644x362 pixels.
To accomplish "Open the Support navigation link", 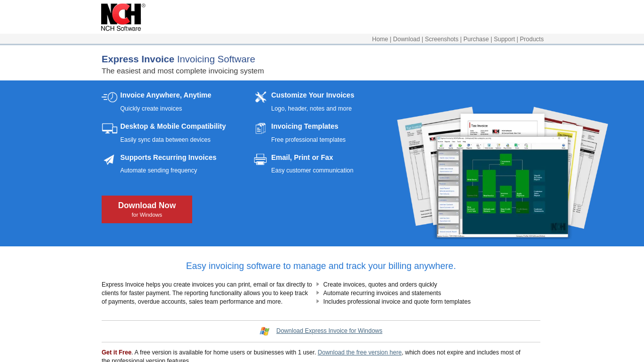I will (504, 39).
